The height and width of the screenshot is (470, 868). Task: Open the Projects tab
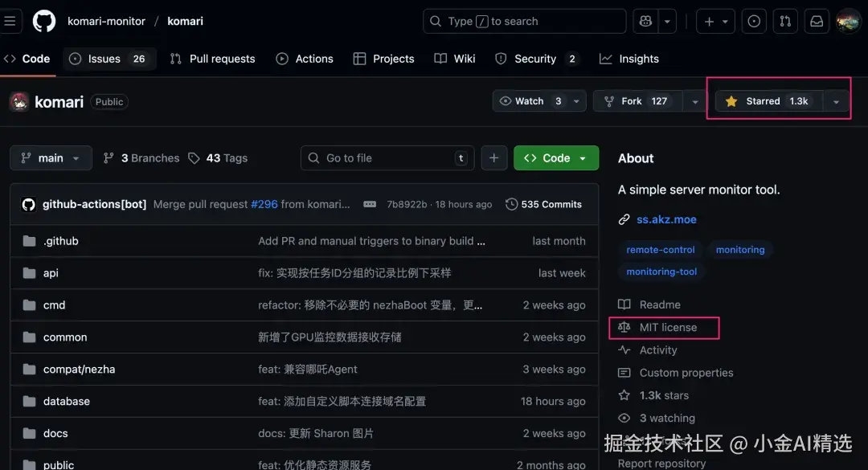point(383,59)
